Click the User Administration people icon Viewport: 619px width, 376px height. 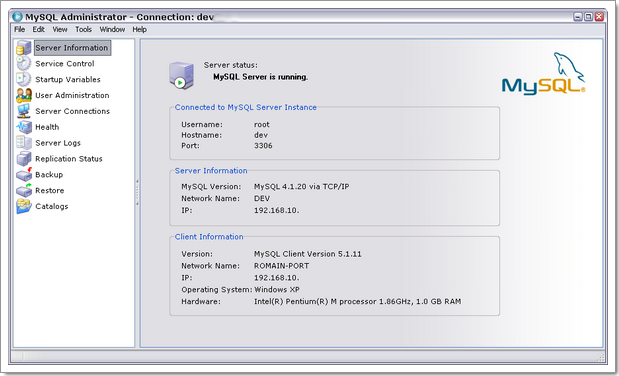point(24,95)
